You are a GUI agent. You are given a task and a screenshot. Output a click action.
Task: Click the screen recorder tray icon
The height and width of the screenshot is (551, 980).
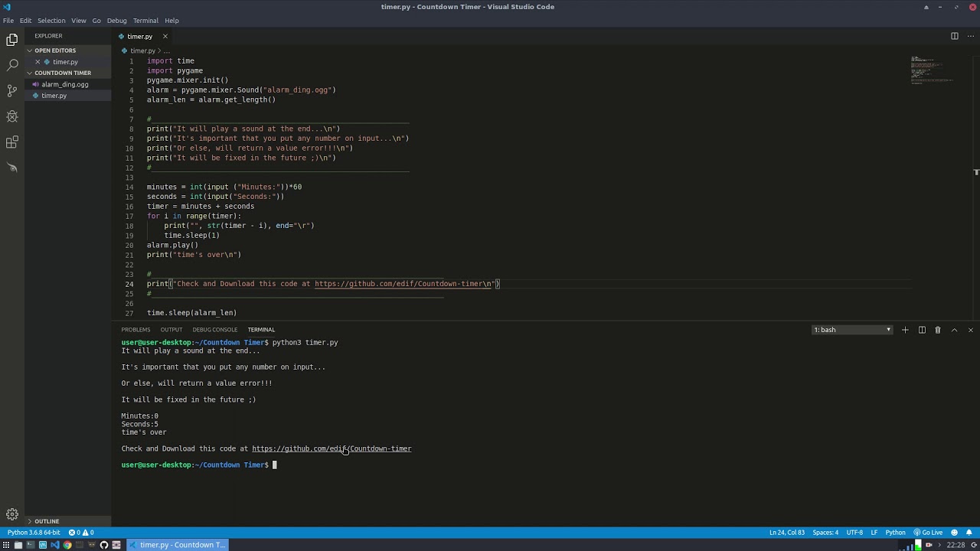point(929,545)
